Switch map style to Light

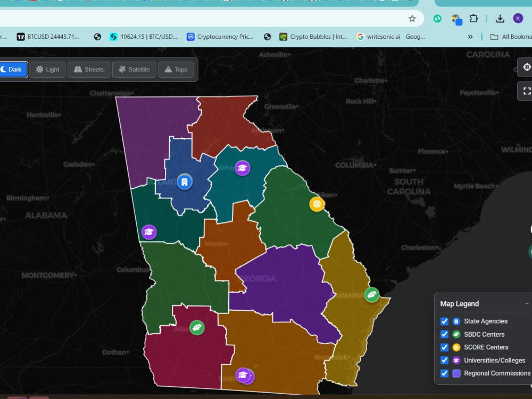click(47, 70)
